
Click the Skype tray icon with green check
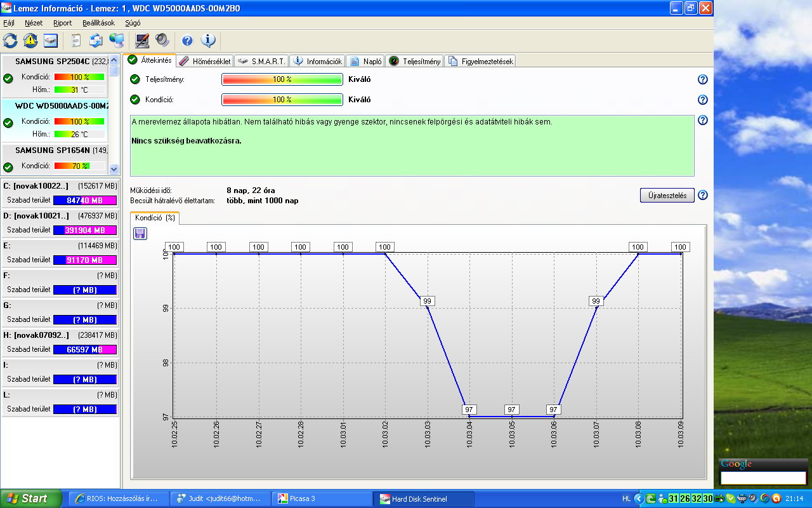pyautogui.click(x=731, y=498)
